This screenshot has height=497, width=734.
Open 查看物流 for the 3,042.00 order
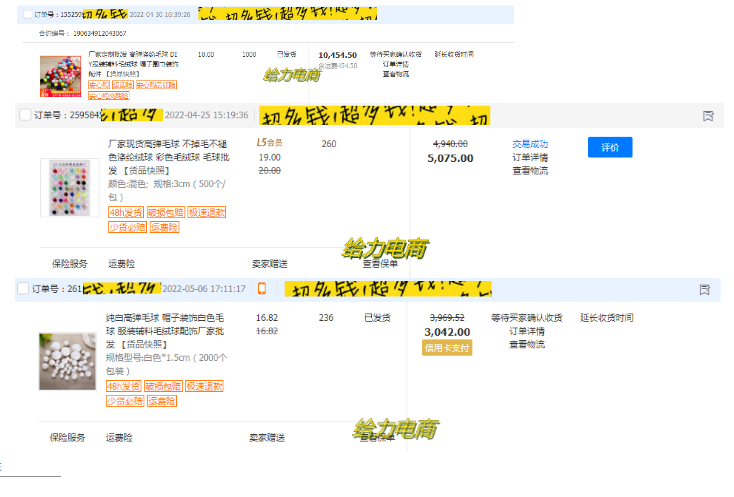[529, 344]
